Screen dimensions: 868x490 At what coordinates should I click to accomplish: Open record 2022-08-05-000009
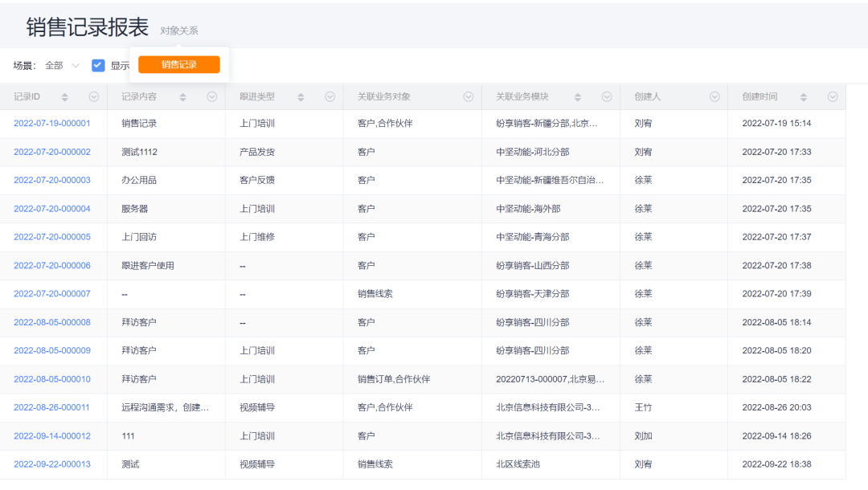coord(52,351)
